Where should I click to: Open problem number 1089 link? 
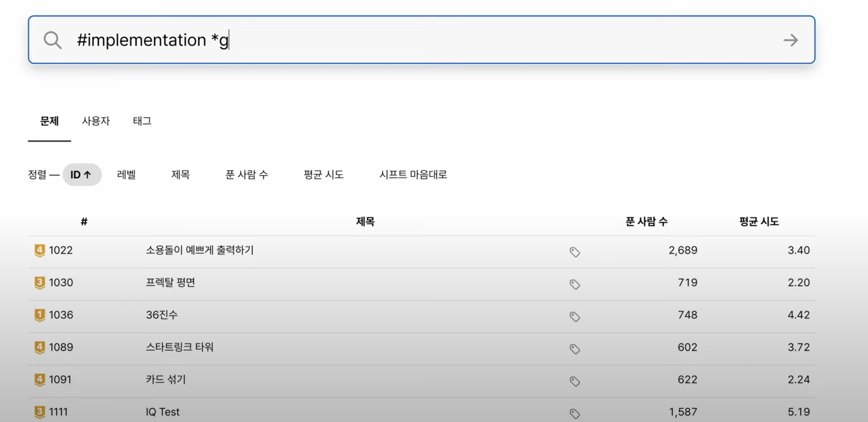tap(61, 347)
